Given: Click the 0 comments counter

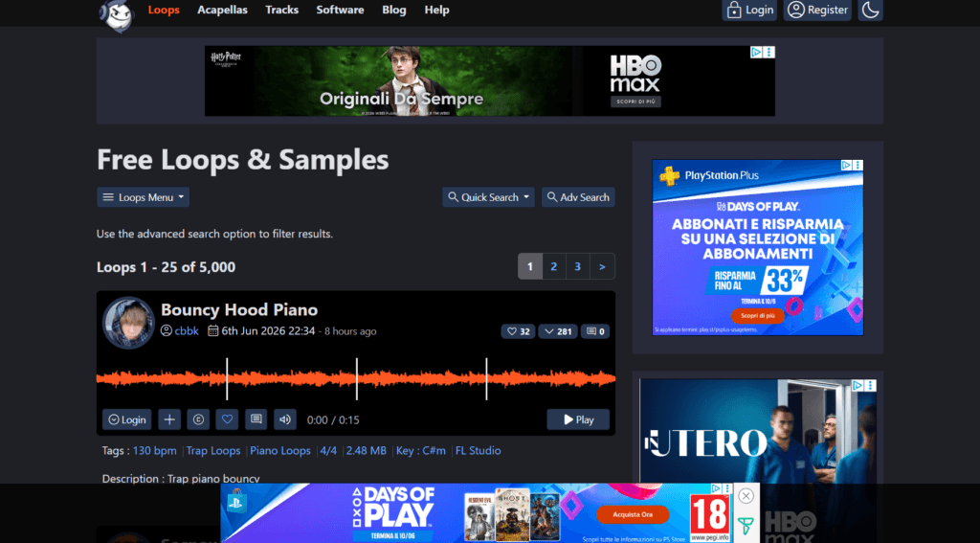Looking at the screenshot, I should point(595,331).
